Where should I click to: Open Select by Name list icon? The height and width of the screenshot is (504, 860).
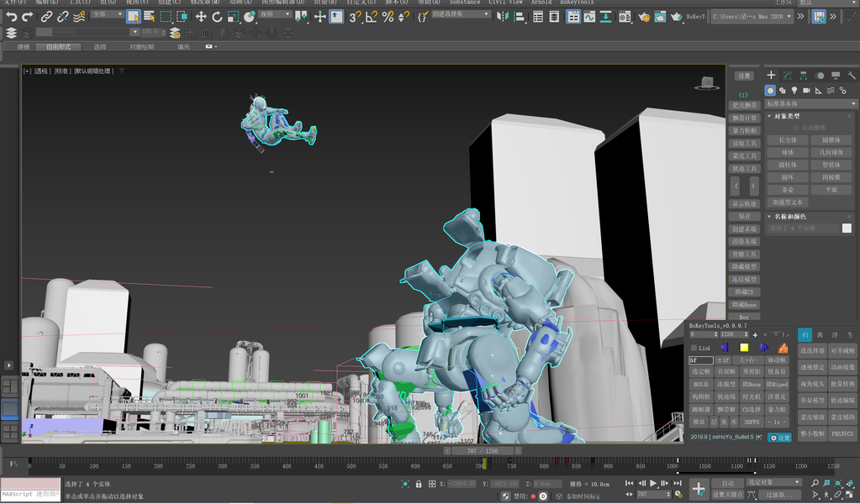coord(149,17)
